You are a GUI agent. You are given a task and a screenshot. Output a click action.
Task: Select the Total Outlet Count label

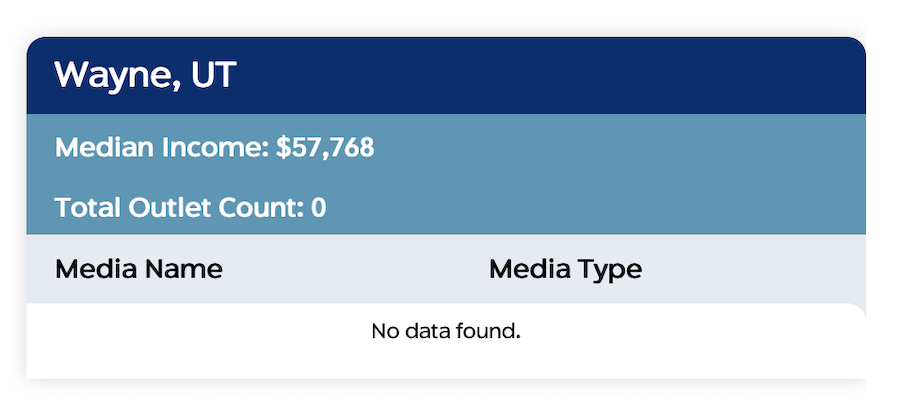pyautogui.click(x=180, y=208)
